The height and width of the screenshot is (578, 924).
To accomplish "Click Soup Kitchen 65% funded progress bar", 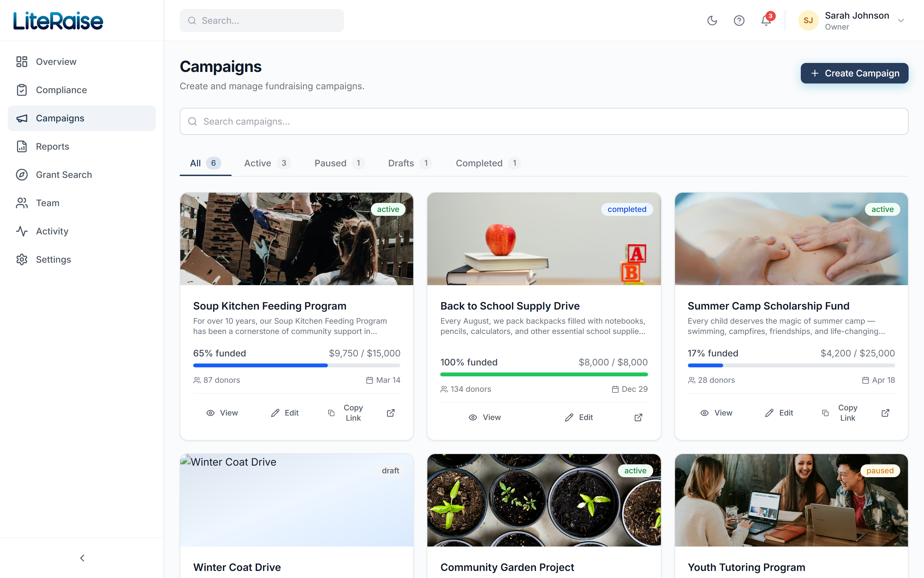I will (297, 365).
